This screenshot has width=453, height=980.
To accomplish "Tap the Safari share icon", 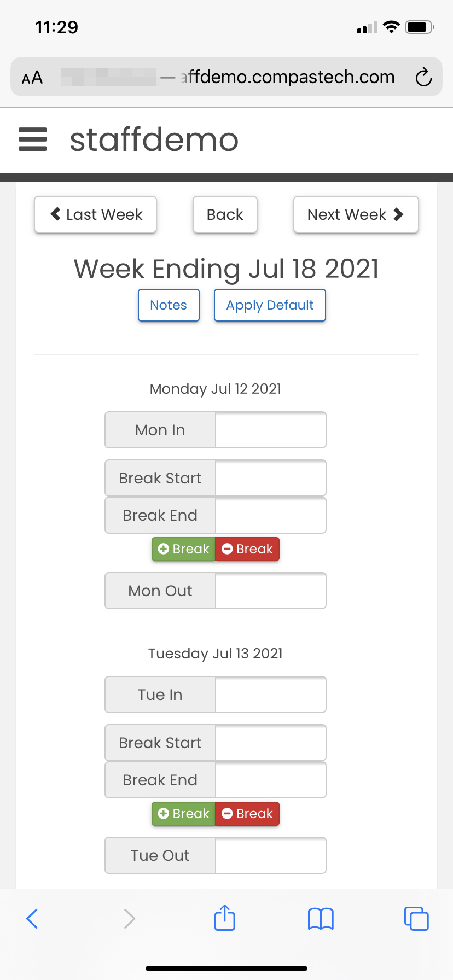I will 224,918.
